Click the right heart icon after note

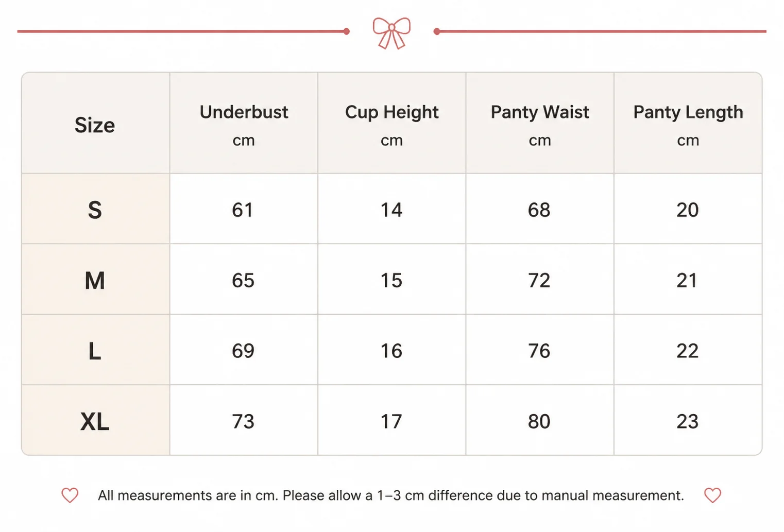713,495
